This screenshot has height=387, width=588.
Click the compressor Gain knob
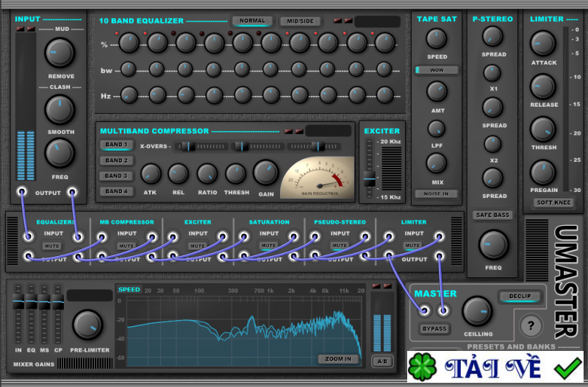pyautogui.click(x=265, y=173)
